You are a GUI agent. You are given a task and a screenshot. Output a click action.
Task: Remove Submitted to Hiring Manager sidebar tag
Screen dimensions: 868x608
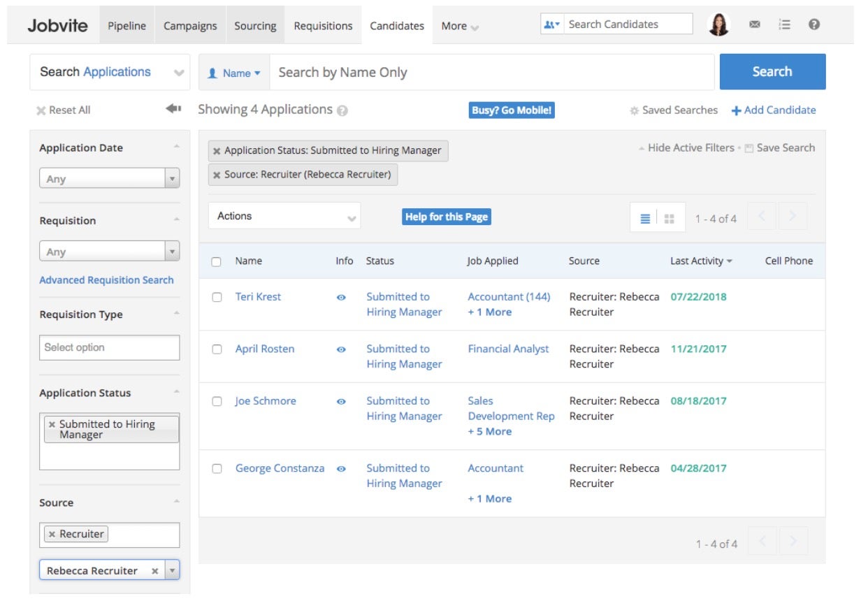coord(52,424)
